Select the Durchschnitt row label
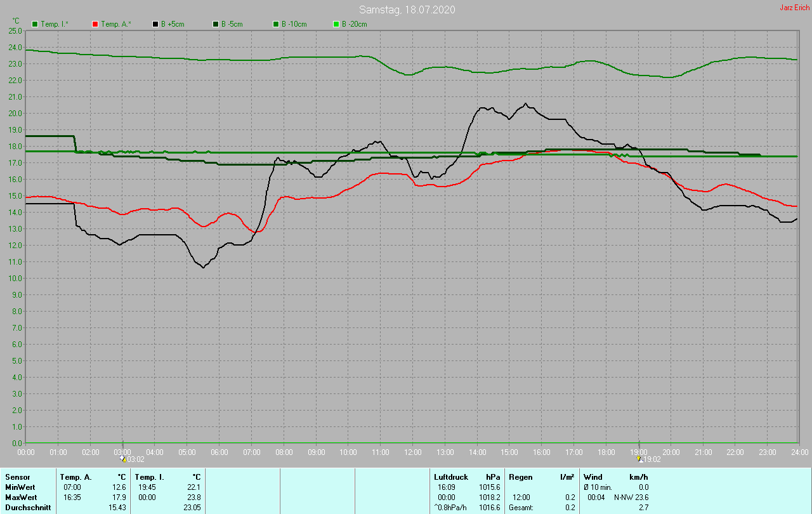 point(28,508)
